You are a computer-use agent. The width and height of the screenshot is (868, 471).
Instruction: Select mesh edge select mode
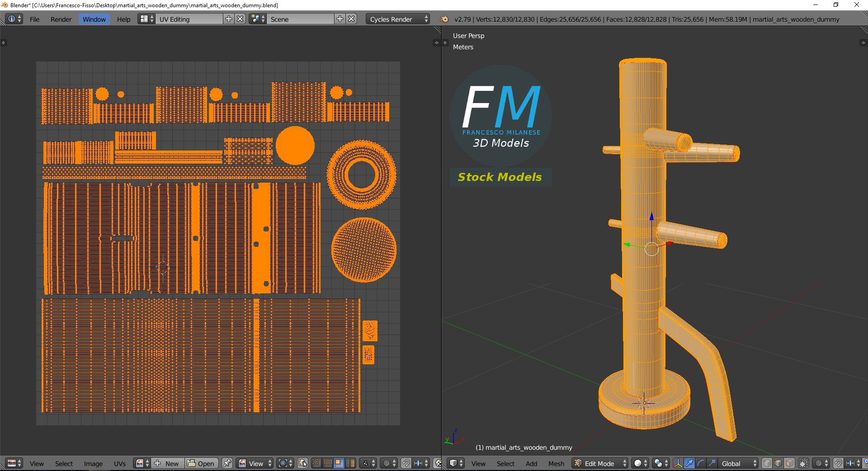click(x=778, y=463)
